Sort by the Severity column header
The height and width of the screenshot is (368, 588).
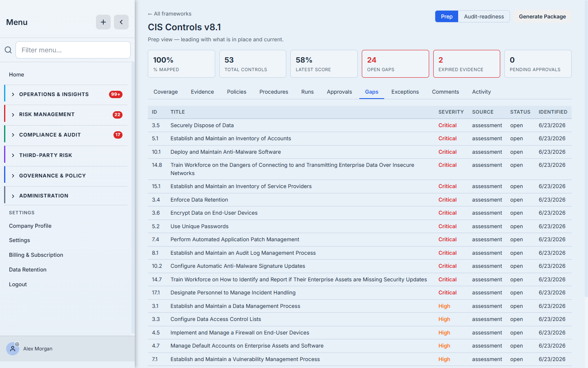click(451, 112)
